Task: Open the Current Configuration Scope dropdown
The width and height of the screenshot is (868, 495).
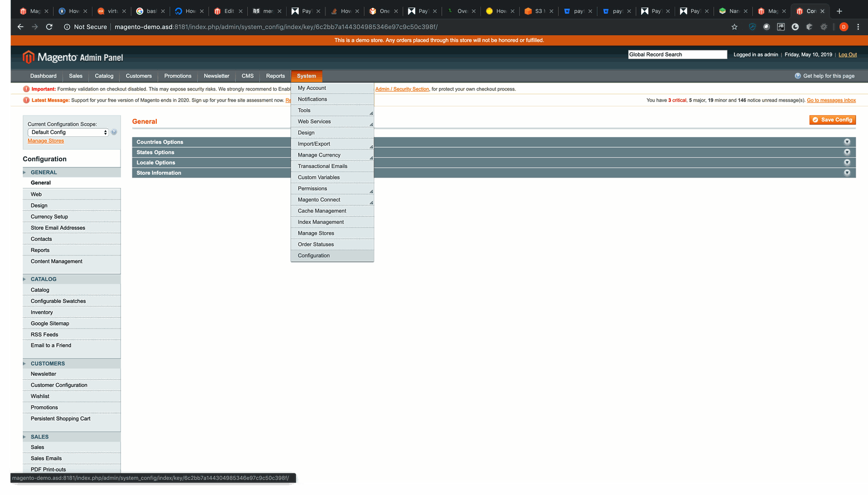Action: 68,132
